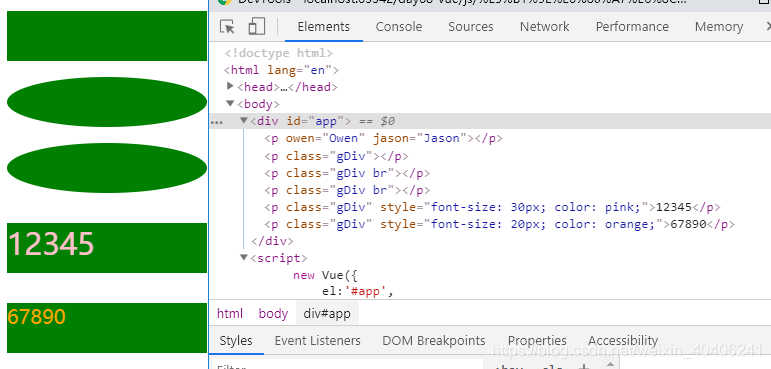Click the == $0 marker text
The height and width of the screenshot is (369, 771).
point(376,121)
